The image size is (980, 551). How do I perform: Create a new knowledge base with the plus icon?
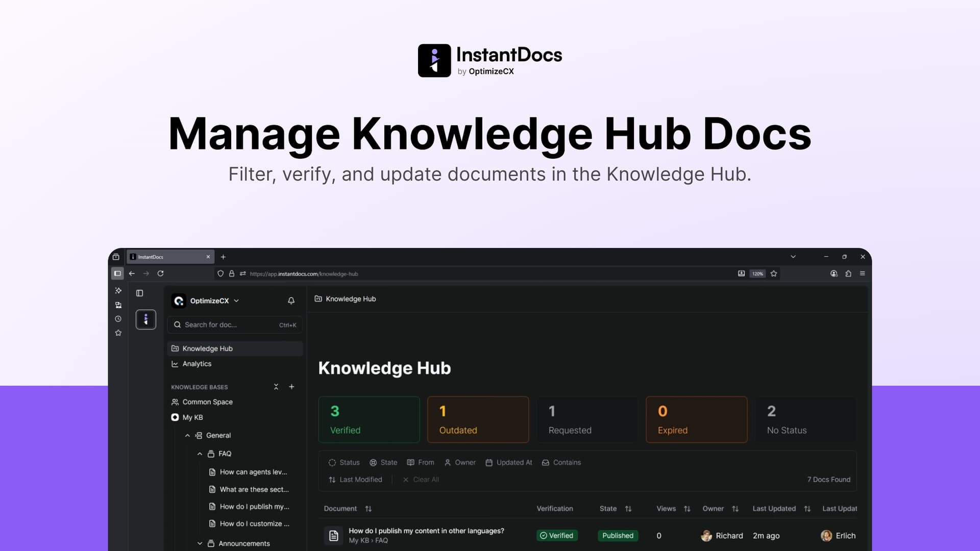pyautogui.click(x=291, y=387)
